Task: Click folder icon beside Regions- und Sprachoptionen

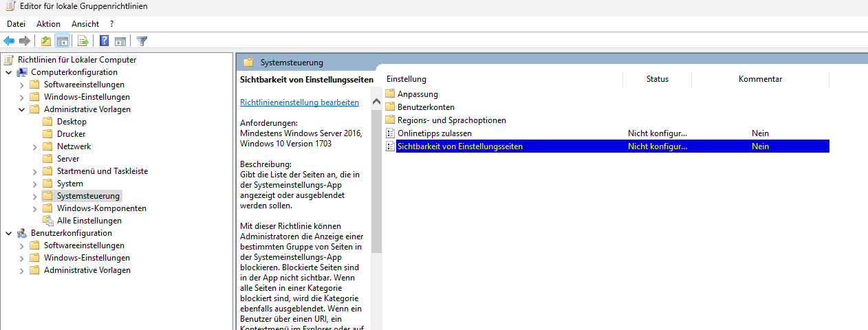Action: pos(390,120)
